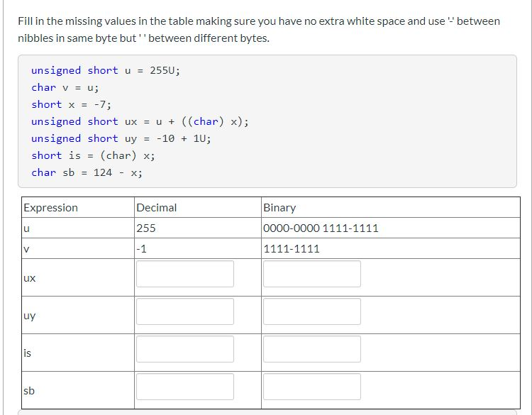The height and width of the screenshot is (415, 532).
Task: Click the Decimal input field for ux
Action: pyautogui.click(x=185, y=274)
